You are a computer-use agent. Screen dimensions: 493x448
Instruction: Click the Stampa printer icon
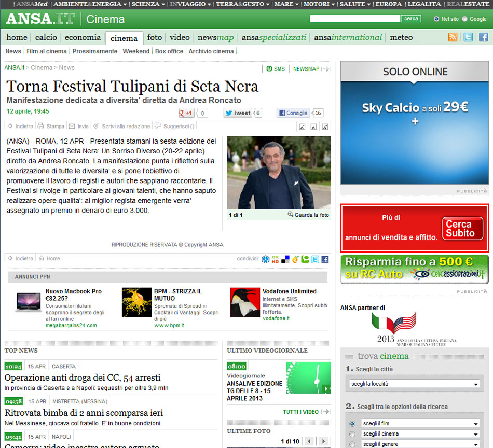[x=40, y=126]
